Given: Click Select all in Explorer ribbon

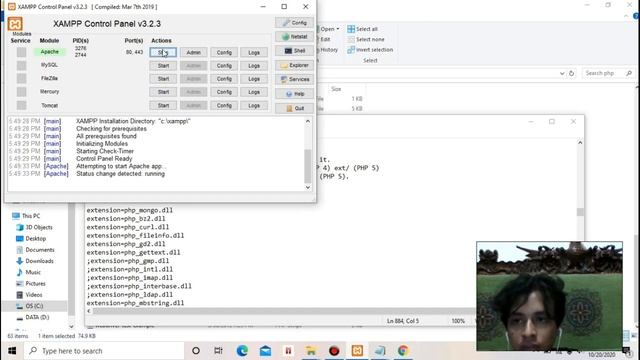Looking at the screenshot, I should pos(362,29).
